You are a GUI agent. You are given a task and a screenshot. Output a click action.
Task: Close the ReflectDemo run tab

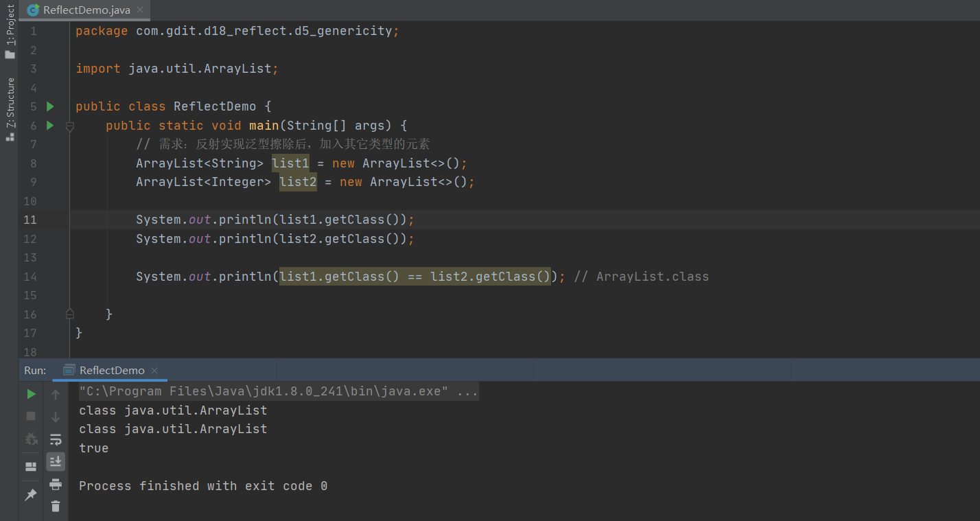pyautogui.click(x=154, y=371)
